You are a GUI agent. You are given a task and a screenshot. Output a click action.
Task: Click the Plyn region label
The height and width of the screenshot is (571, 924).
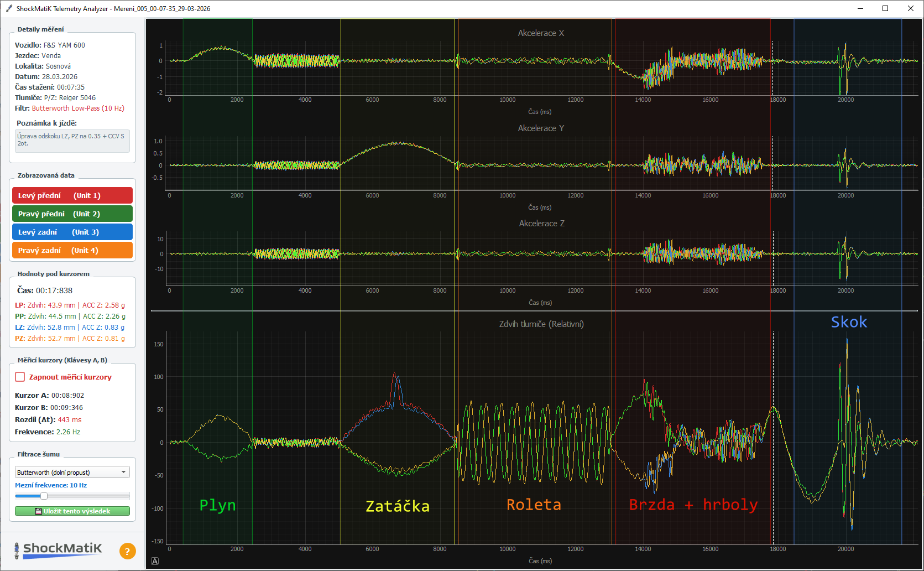[x=217, y=505]
